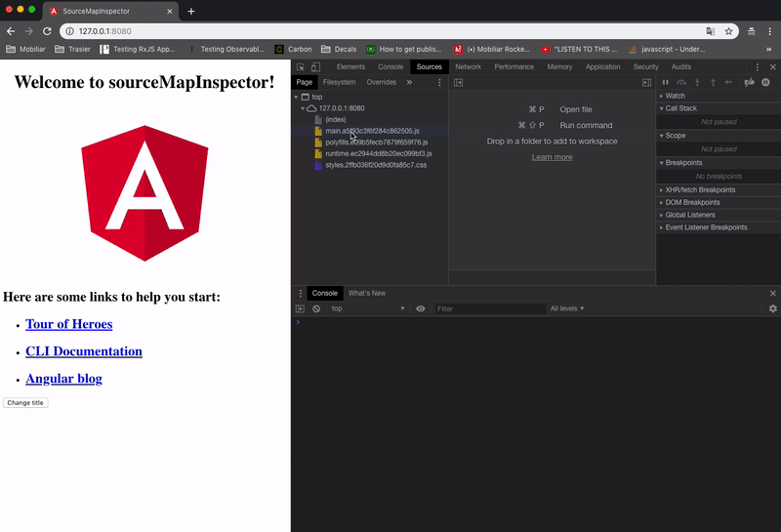Open the Angular blog link
This screenshot has width=781, height=532.
pyautogui.click(x=63, y=379)
